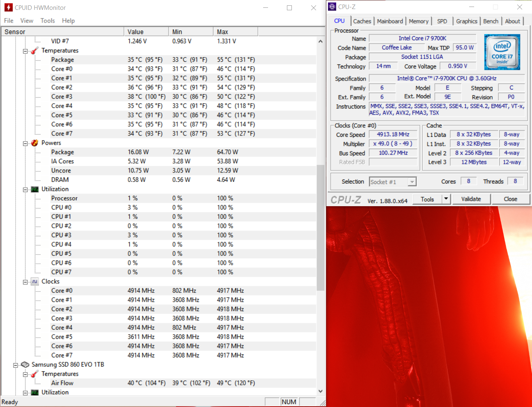Click the HWMonitor vertical scrollbar thumb

[x=321, y=228]
